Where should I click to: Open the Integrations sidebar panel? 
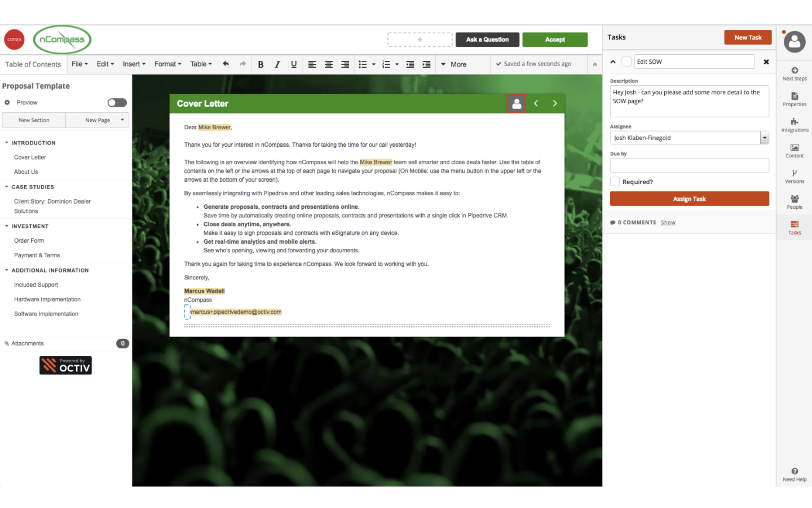794,125
